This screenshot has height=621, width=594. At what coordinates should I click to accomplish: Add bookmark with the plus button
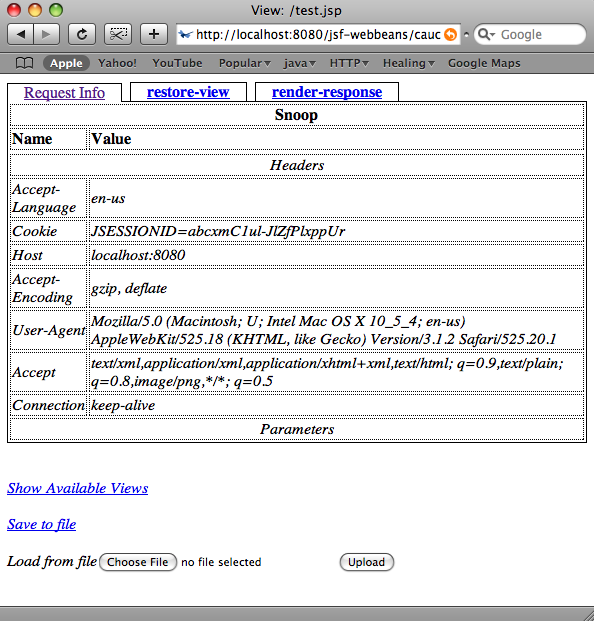154,34
